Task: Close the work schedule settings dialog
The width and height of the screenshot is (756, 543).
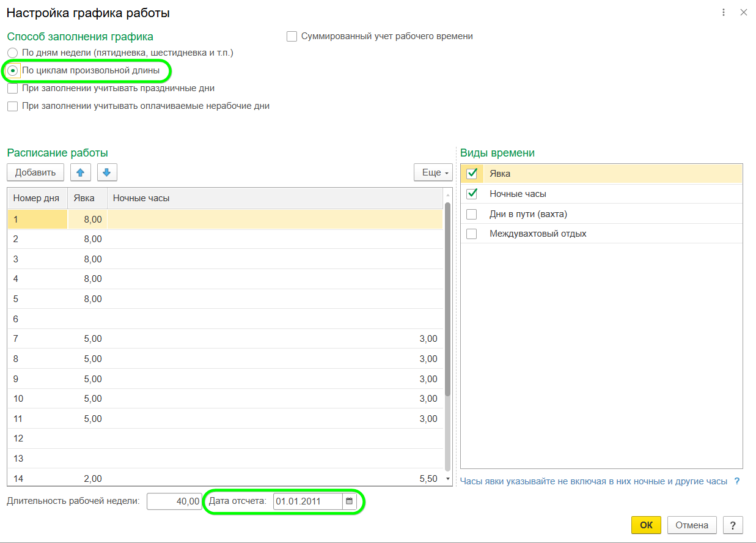Action: click(743, 12)
